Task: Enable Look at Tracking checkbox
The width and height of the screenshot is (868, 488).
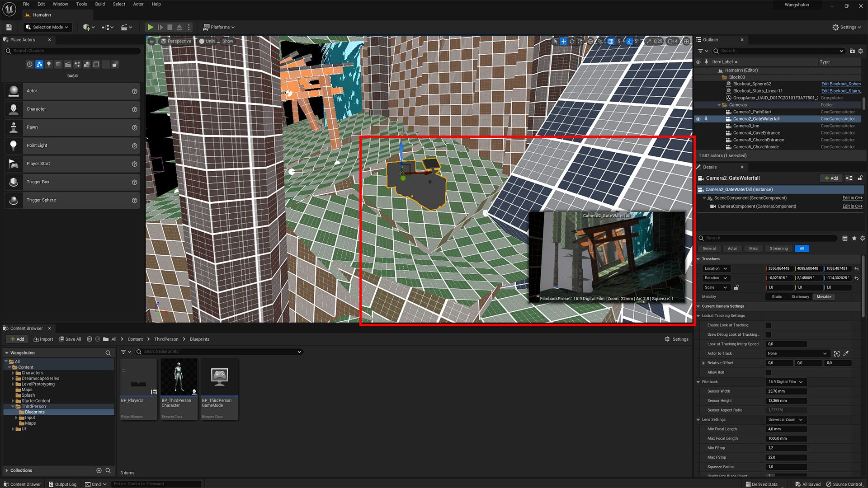Action: tap(768, 325)
